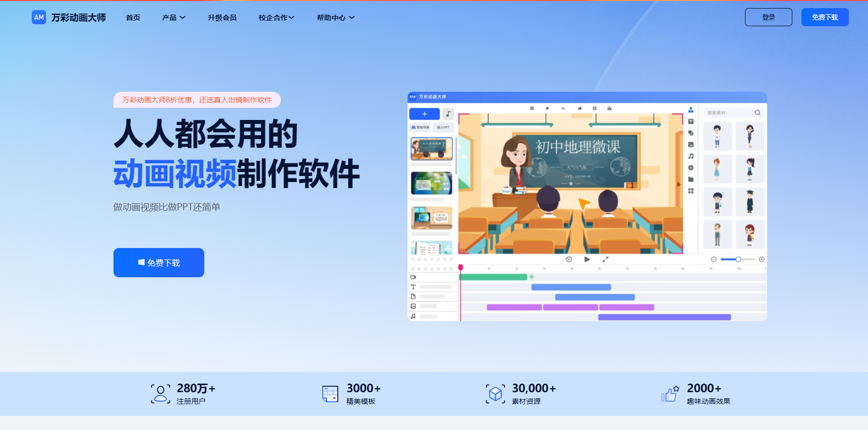Click the 趣味动画效果 thumbs-up icon
This screenshot has width=868, height=430.
[x=670, y=394]
